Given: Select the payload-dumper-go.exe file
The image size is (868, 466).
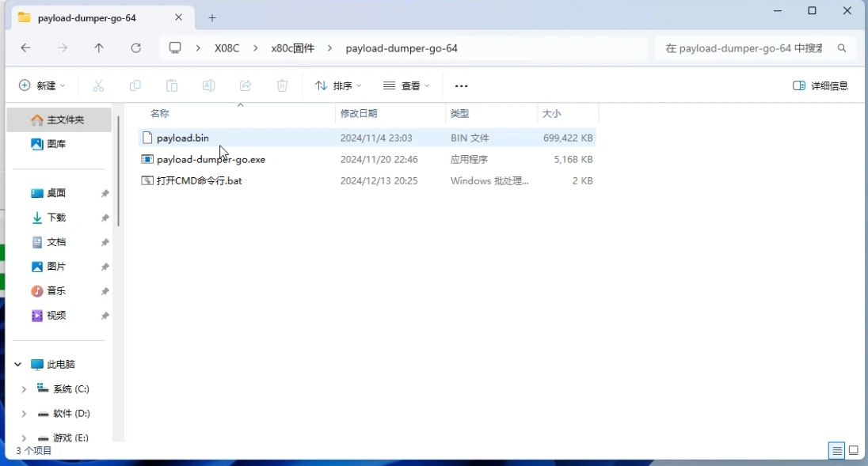Looking at the screenshot, I should pyautogui.click(x=367, y=159).
